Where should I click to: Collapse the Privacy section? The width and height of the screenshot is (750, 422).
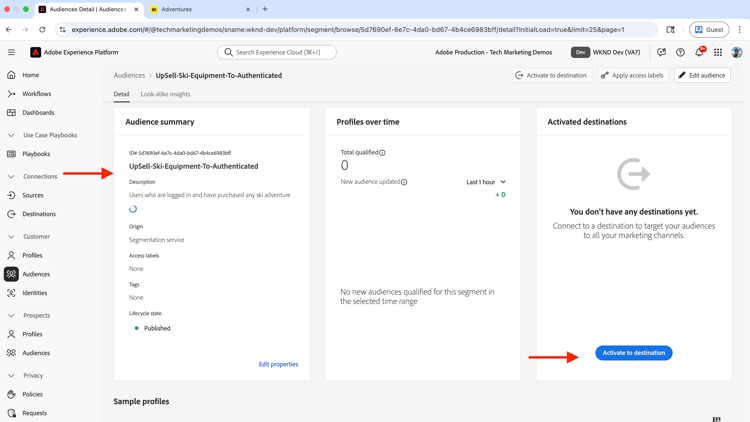(11, 376)
